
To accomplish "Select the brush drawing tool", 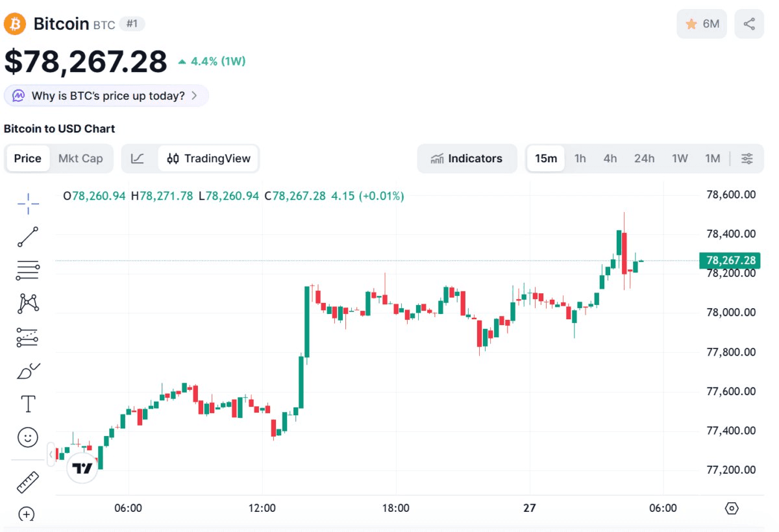I will coord(28,371).
